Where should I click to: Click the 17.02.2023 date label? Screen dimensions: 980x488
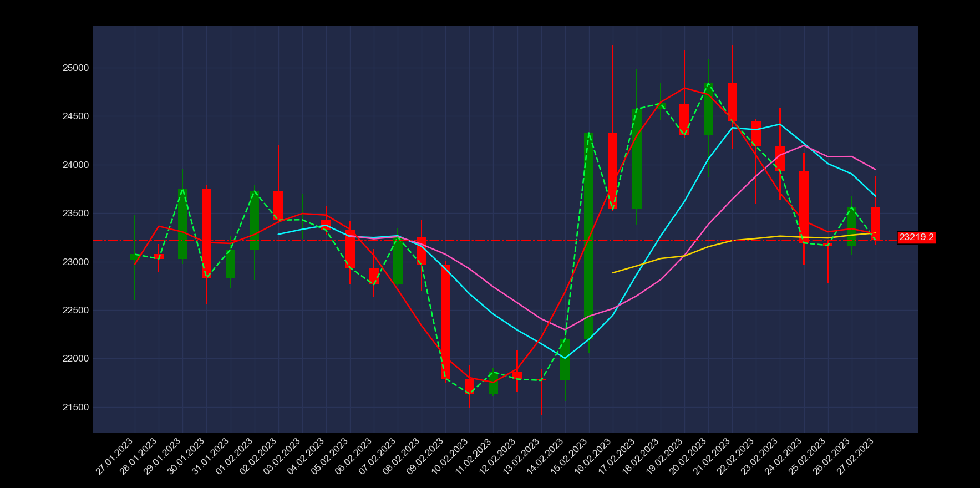pyautogui.click(x=616, y=456)
